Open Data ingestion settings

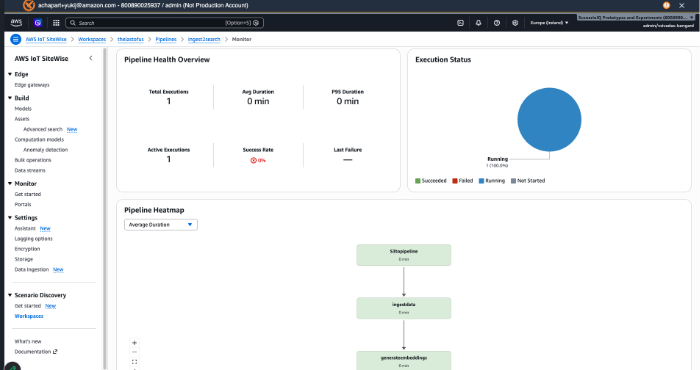31,270
